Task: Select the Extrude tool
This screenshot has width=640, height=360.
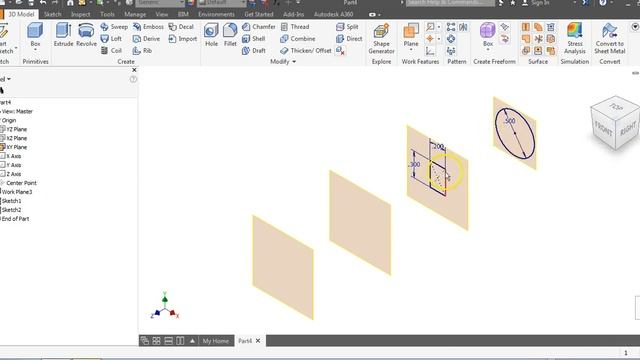Action: 63,35
